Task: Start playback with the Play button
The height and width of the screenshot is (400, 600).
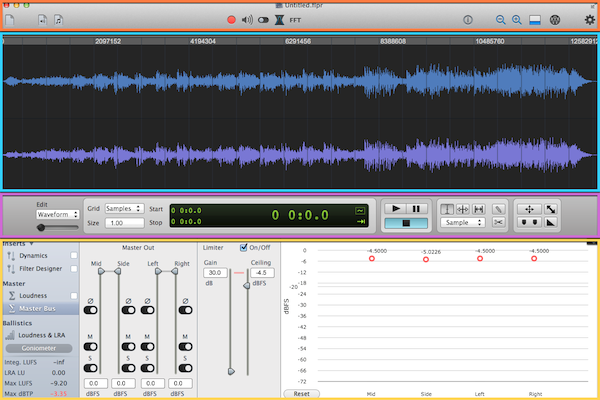Action: [x=395, y=209]
